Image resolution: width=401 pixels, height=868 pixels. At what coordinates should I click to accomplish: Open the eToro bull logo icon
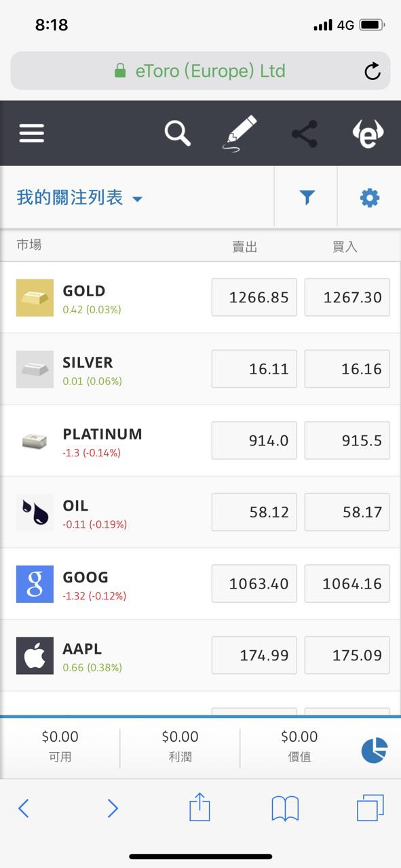(368, 134)
